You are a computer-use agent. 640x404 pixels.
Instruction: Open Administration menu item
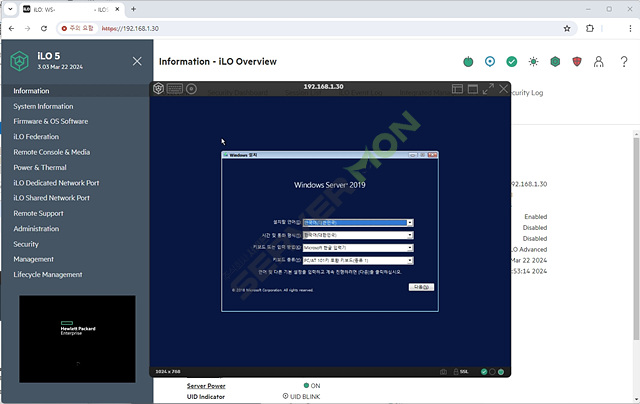[x=36, y=229]
